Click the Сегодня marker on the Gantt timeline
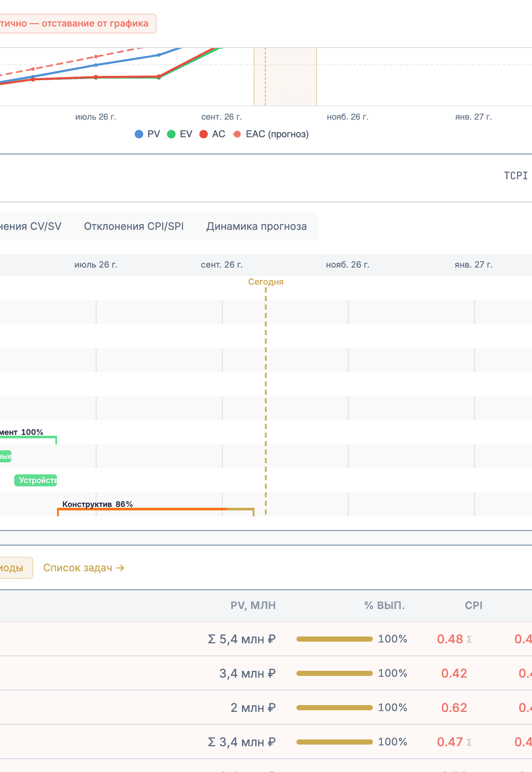Image resolution: width=532 pixels, height=772 pixels. [x=266, y=282]
